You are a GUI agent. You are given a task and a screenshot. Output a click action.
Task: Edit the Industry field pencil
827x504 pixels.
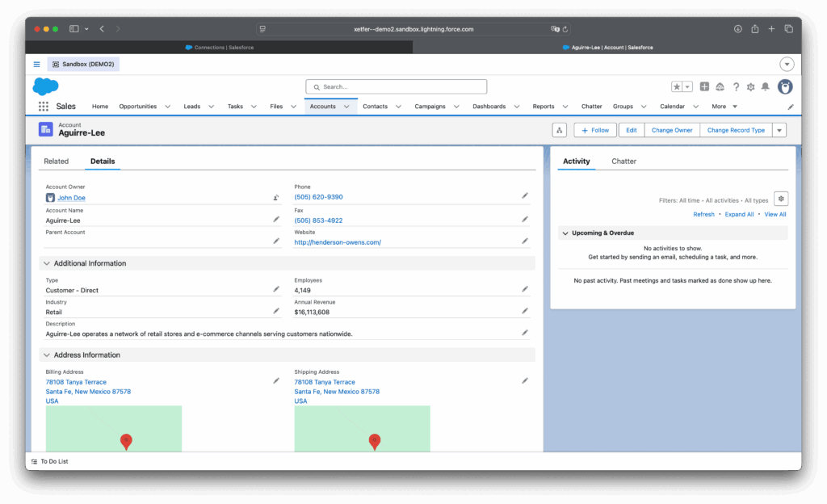[x=276, y=311]
